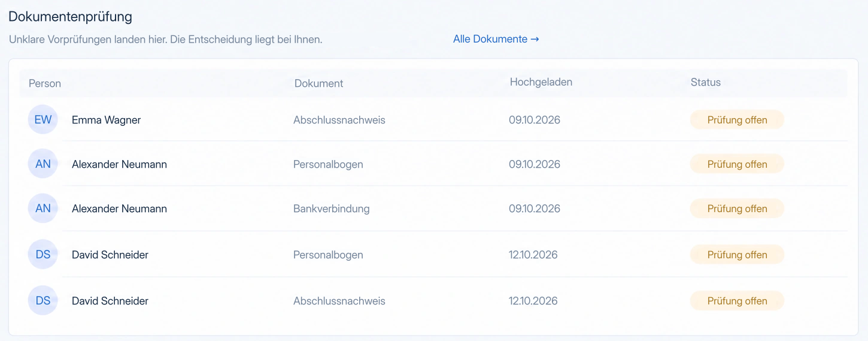Click Prüfung offen badge in Schneider Abschlussnachweis row
This screenshot has height=341, width=868.
[x=737, y=301]
